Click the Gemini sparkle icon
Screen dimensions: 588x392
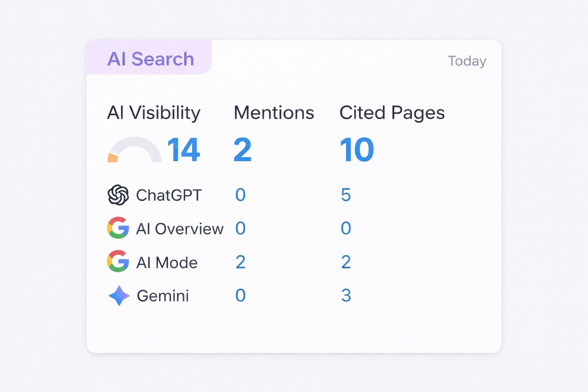click(119, 296)
